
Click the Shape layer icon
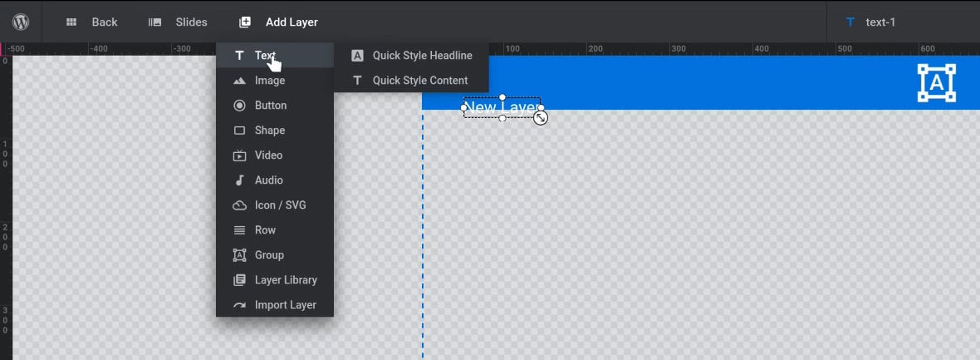[x=239, y=131]
